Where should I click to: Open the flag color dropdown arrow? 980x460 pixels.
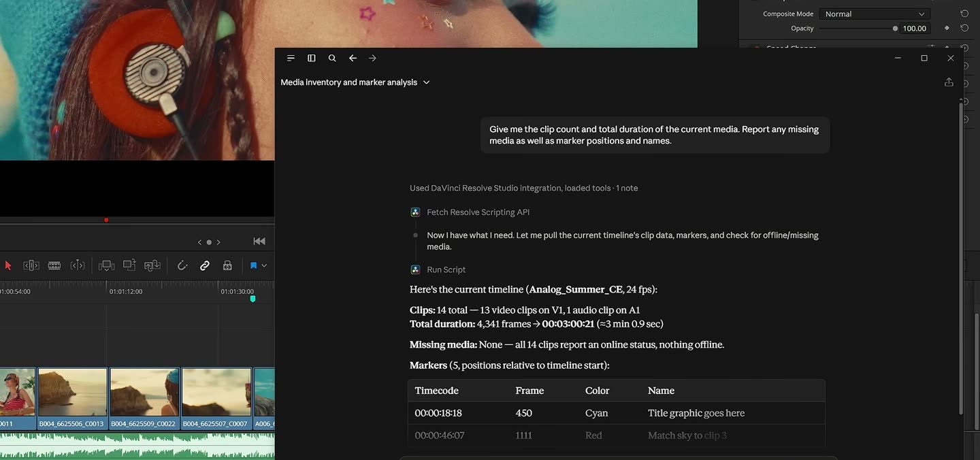[264, 265]
